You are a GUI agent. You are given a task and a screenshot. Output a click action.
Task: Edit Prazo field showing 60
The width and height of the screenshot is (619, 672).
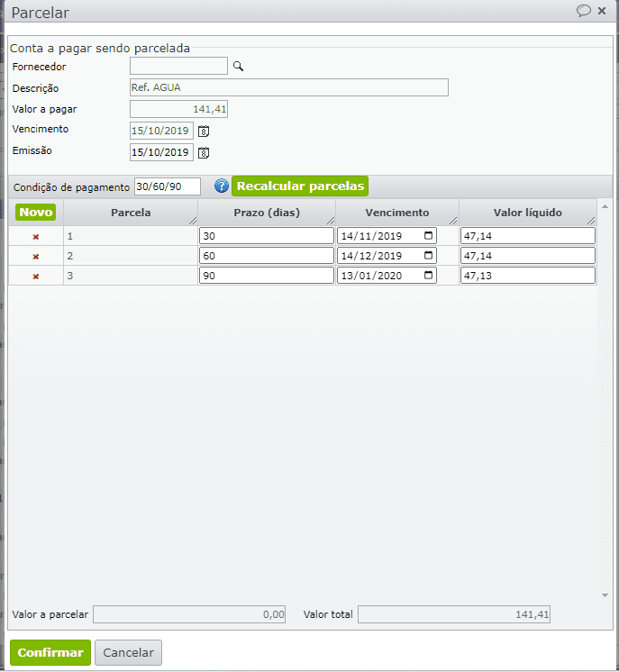click(267, 256)
